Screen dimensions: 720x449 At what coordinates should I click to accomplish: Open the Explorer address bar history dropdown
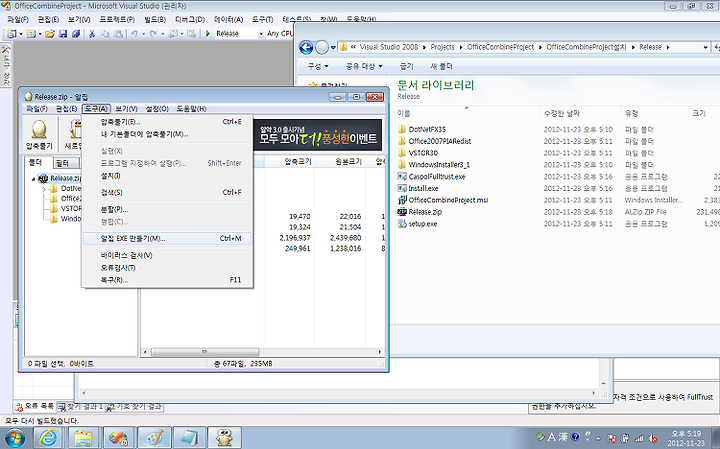[x=705, y=47]
